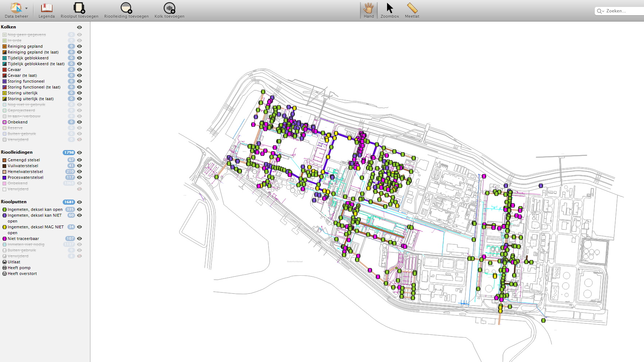The height and width of the screenshot is (362, 644).
Task: Click the Gemengd stelsel brown swatch
Action: 5,160
